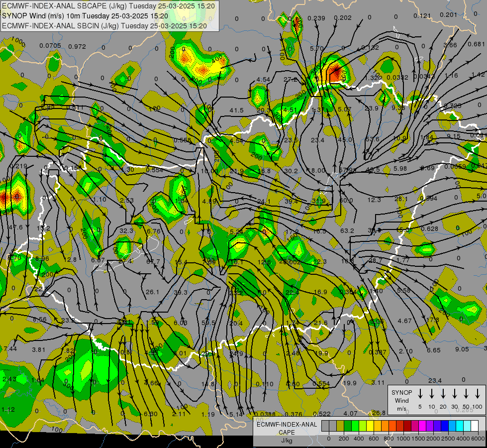
Task: Click the 39.3 value on the map
Action: point(181,292)
